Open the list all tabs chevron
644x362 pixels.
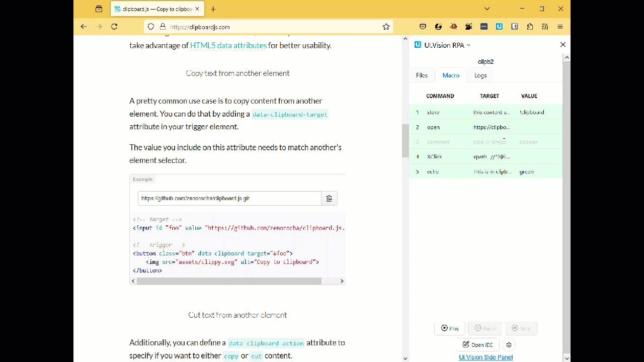point(487,9)
